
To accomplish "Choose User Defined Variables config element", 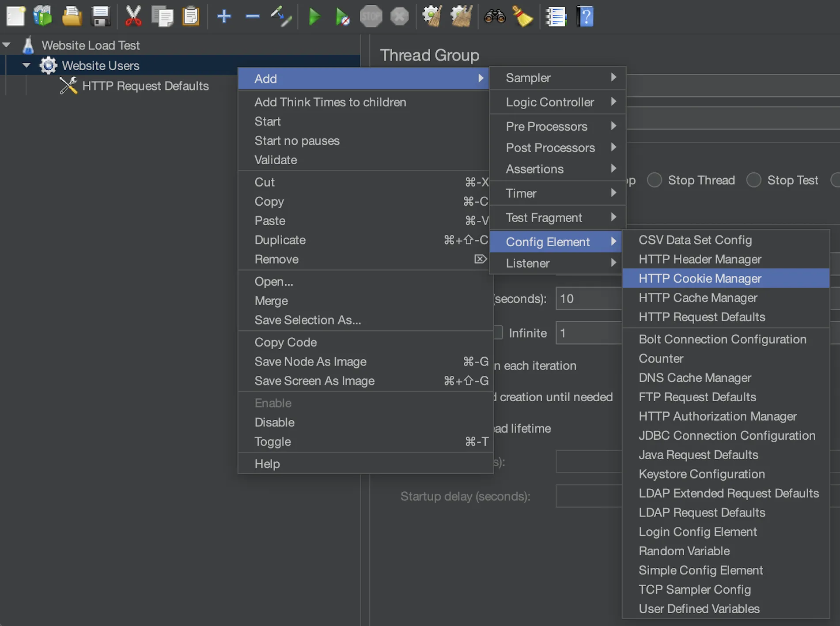I will tap(699, 609).
